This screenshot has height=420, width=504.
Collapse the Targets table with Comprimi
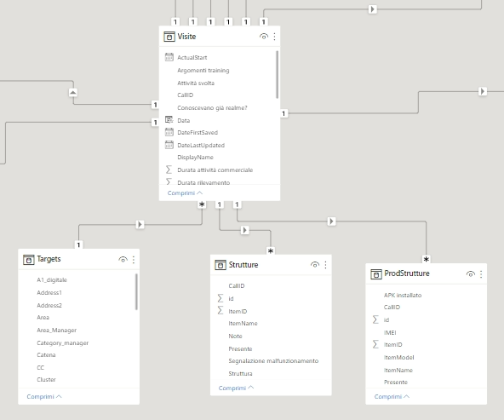(x=44, y=396)
